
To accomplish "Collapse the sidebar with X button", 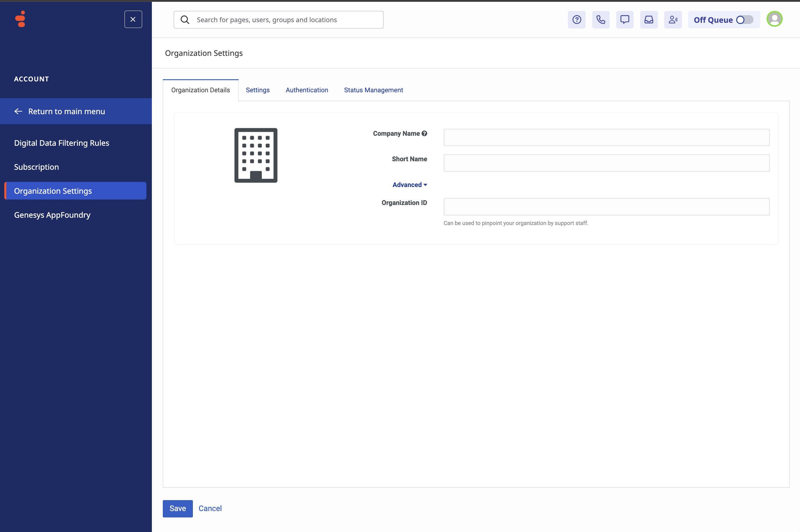I will point(133,19).
